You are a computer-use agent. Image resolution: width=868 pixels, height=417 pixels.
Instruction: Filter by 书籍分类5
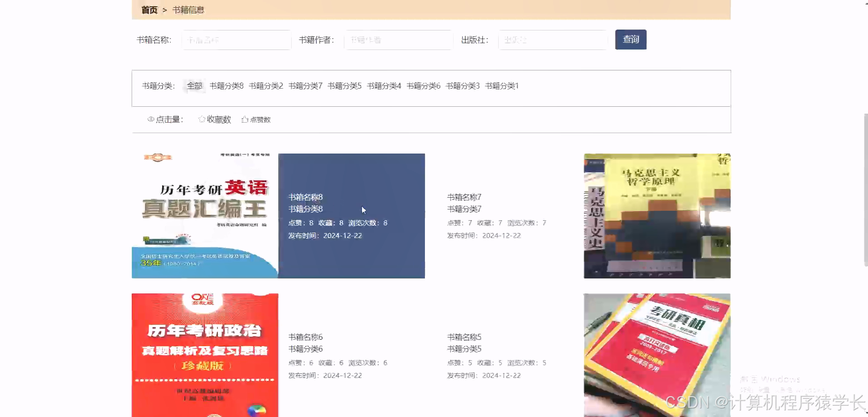345,86
